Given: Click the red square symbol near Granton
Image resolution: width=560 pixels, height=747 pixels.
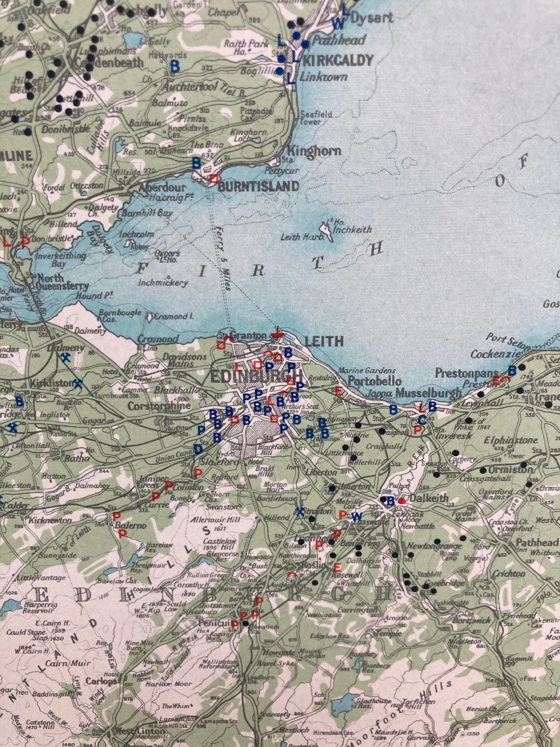Looking at the screenshot, I should click(221, 345).
